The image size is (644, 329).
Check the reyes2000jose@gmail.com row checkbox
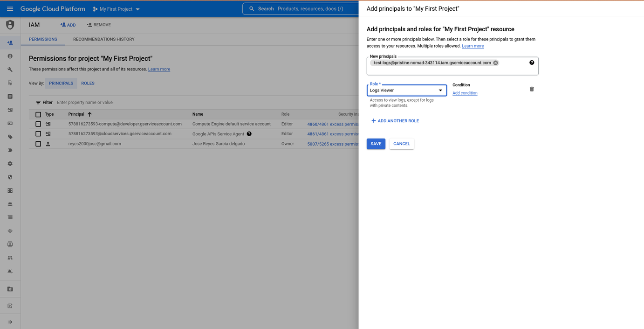[x=38, y=144]
